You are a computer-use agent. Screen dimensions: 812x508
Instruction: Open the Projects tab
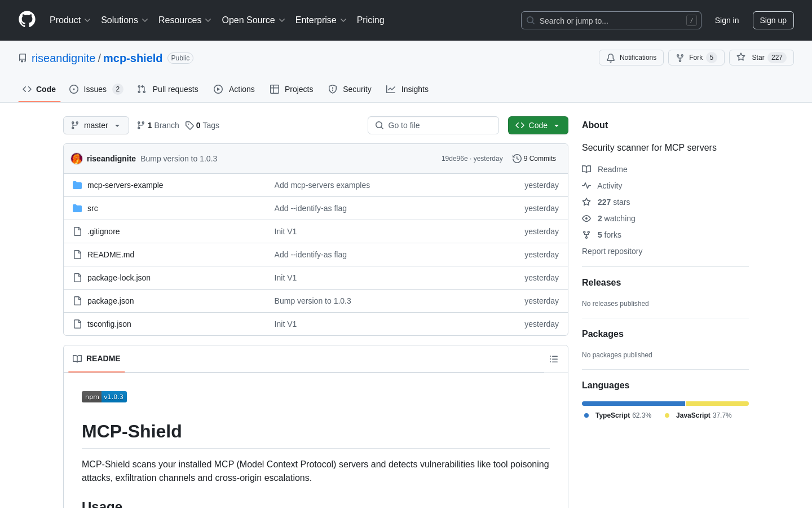point(292,89)
